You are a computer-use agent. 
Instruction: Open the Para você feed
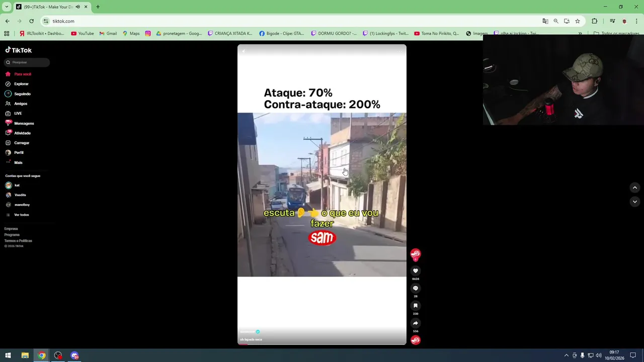pyautogui.click(x=19, y=74)
